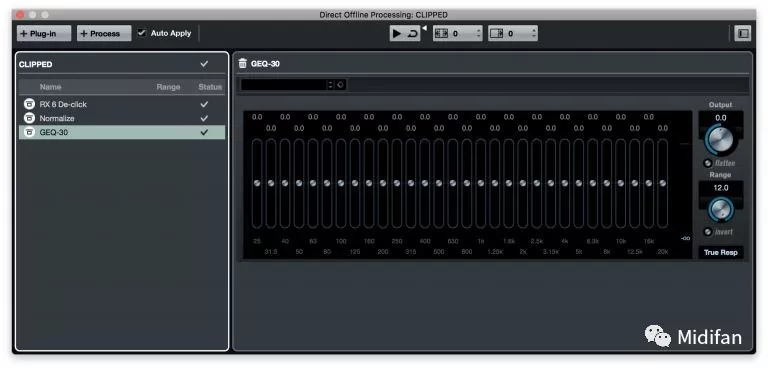This screenshot has width=768, height=369.
Task: Click the preset management icon
Action: [x=340, y=85]
